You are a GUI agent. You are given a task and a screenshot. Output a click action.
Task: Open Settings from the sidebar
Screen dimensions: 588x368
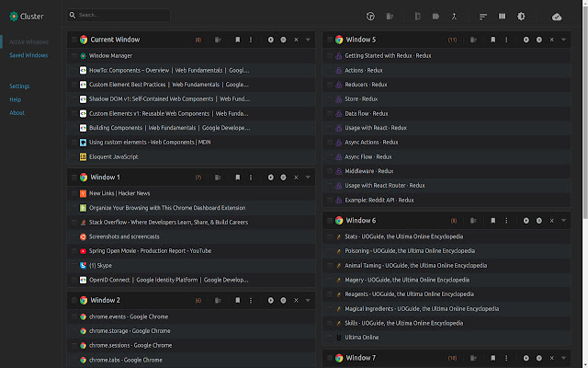(x=19, y=86)
